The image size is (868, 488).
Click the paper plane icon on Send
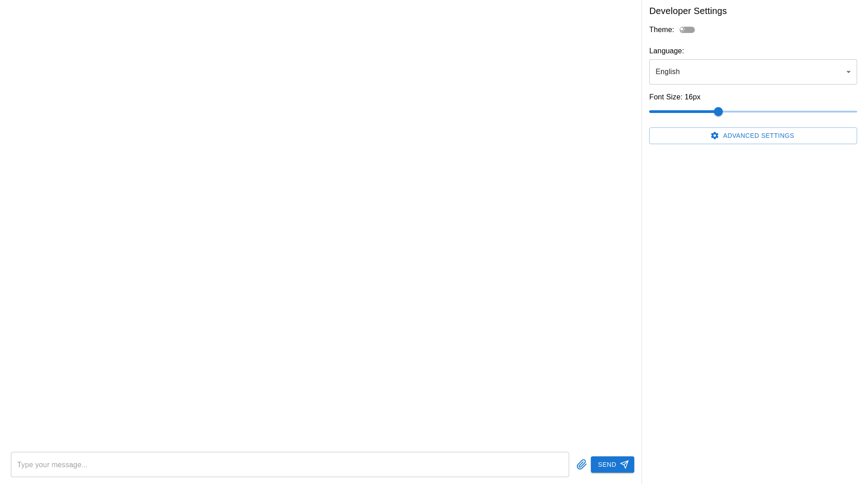tap(624, 465)
